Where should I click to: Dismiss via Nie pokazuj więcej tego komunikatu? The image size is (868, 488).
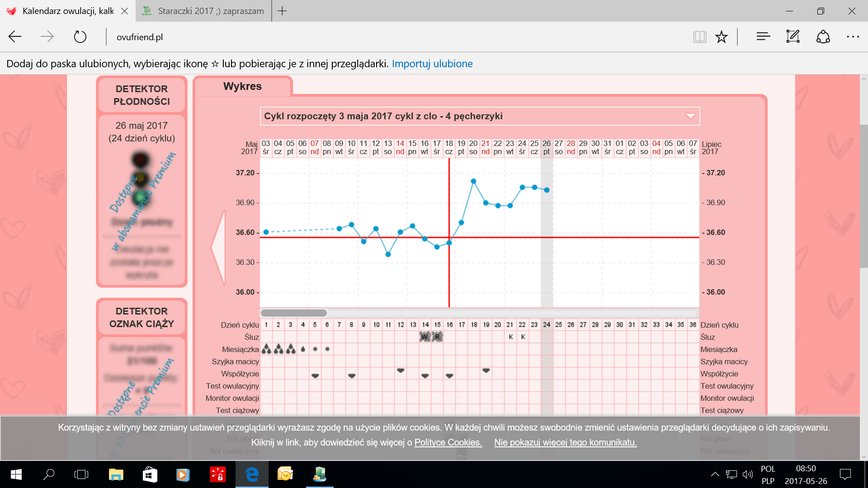[565, 442]
